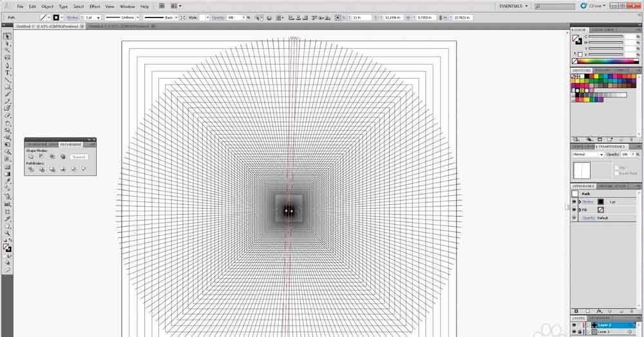Open the Essentials workspace dropdown
Viewport: 644px width, 337px height.
click(x=514, y=6)
